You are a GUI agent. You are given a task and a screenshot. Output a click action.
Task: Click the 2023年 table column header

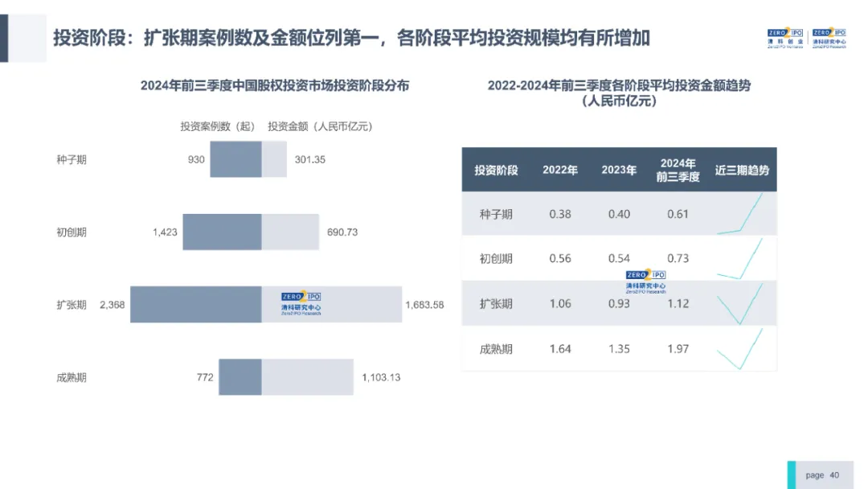(x=619, y=170)
